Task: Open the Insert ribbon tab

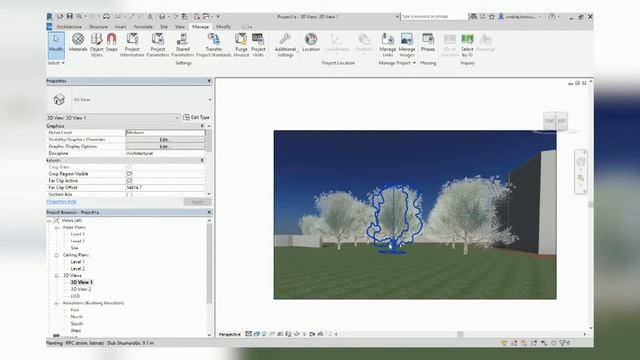Action: click(120, 27)
